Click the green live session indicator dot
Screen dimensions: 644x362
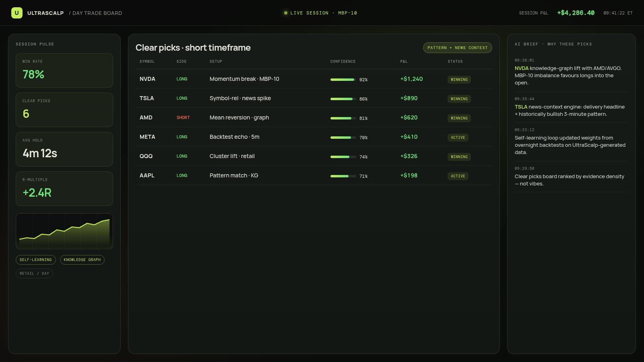tap(286, 13)
